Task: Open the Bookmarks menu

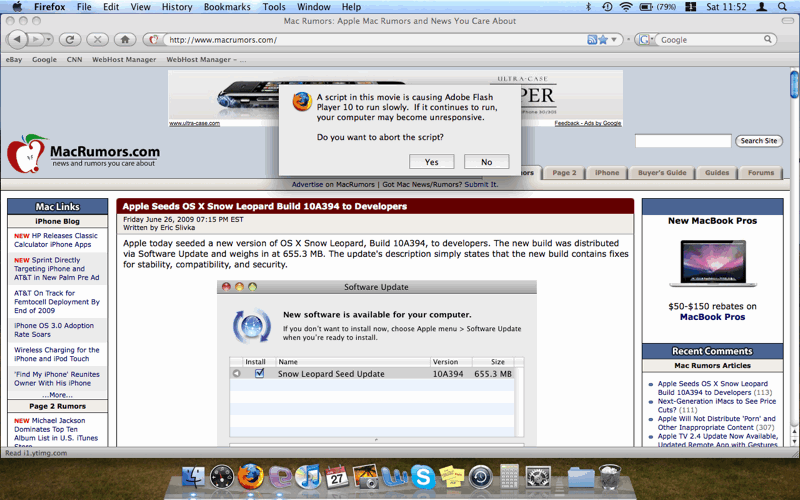Action: (x=227, y=7)
